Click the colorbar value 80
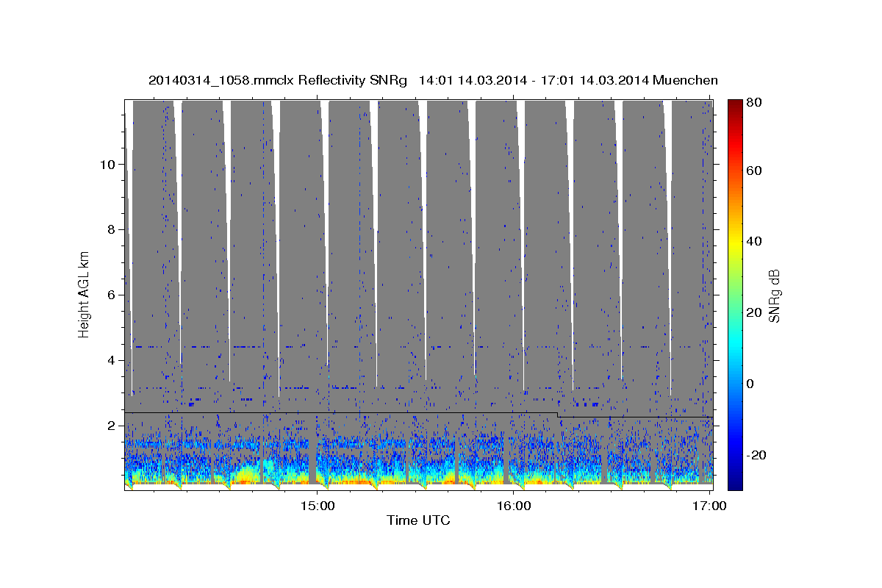 [x=753, y=102]
